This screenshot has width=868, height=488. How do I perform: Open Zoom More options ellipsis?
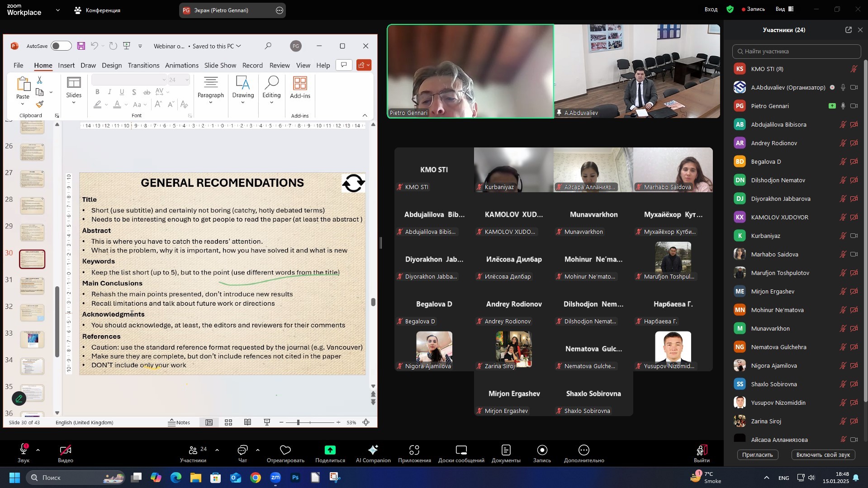[x=584, y=450]
